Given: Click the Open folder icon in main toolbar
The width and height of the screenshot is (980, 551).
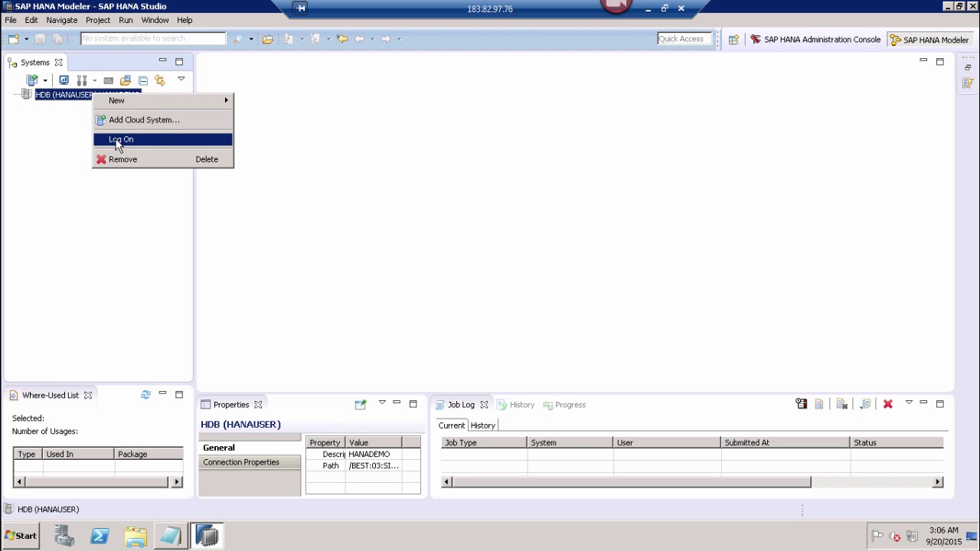Looking at the screenshot, I should 267,39.
